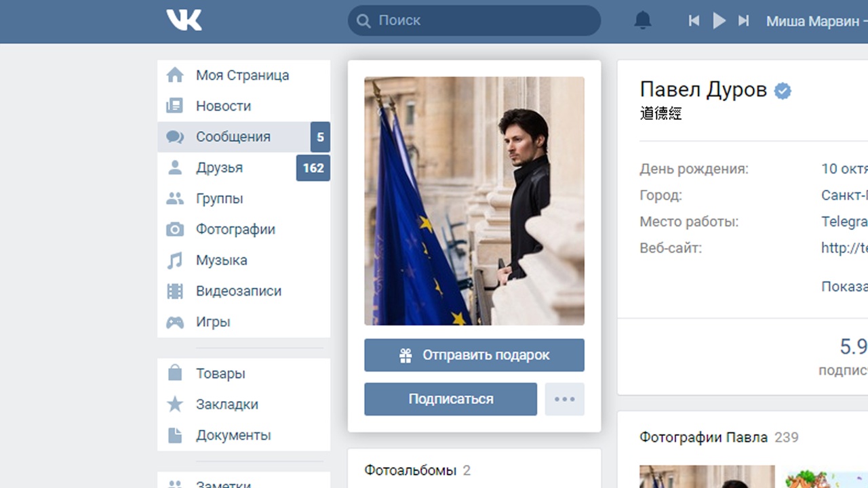Expand the detailed profile information

click(844, 287)
